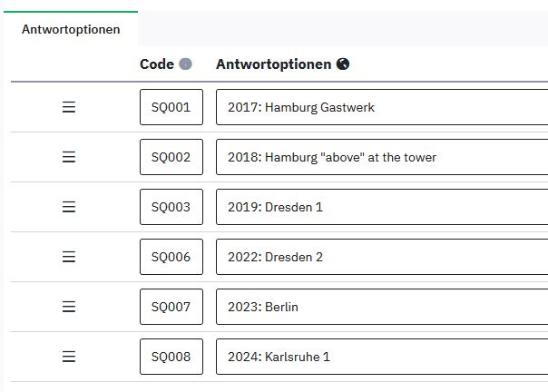Click drag handle for SQ006 row
The height and width of the screenshot is (392, 548).
click(68, 257)
